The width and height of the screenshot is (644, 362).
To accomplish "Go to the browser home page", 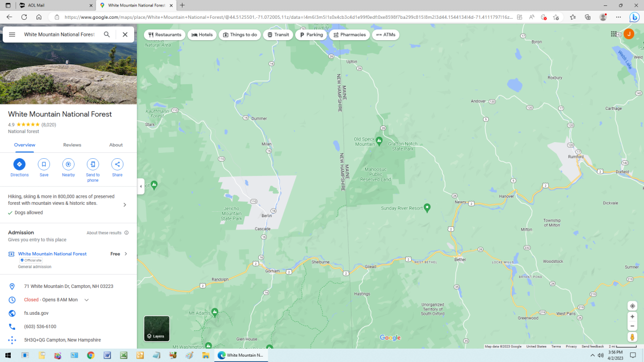I will pyautogui.click(x=39, y=17).
